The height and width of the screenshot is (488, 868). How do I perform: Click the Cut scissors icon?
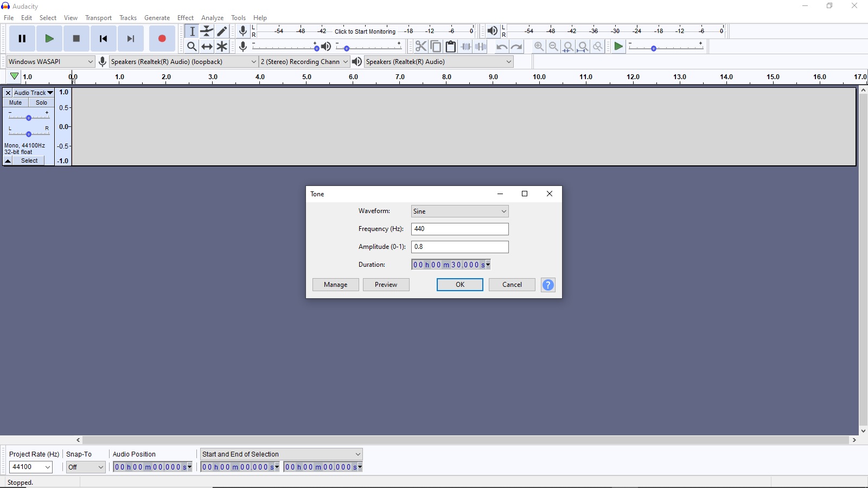(420, 47)
